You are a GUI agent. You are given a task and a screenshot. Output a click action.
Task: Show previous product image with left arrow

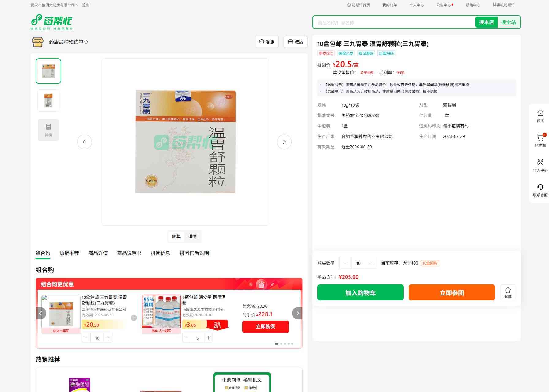click(x=84, y=142)
